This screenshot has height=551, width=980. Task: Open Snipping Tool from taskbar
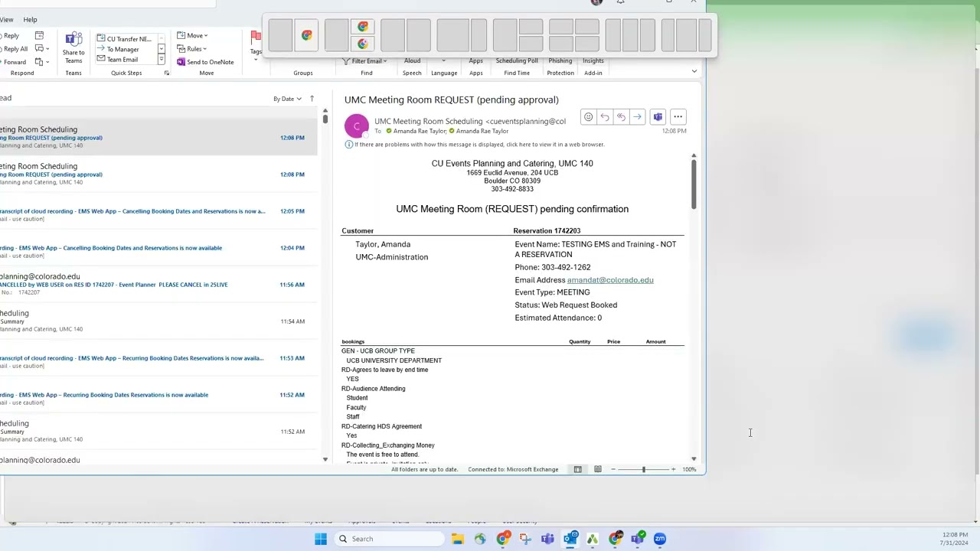[x=525, y=539]
